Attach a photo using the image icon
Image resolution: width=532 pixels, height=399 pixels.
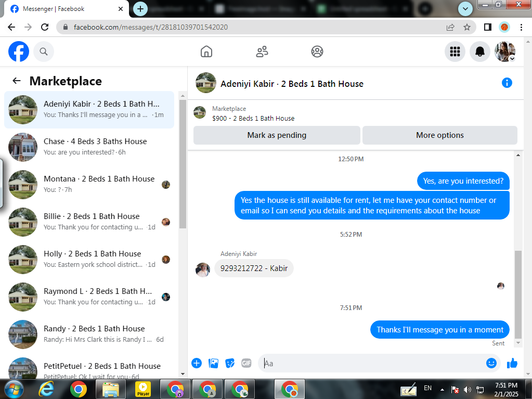[x=213, y=363]
